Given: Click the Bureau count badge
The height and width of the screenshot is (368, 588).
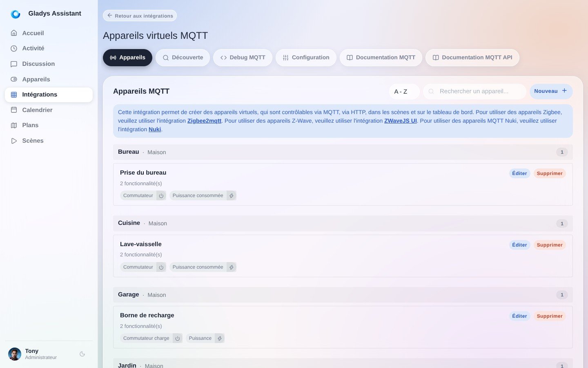Looking at the screenshot, I should (562, 152).
